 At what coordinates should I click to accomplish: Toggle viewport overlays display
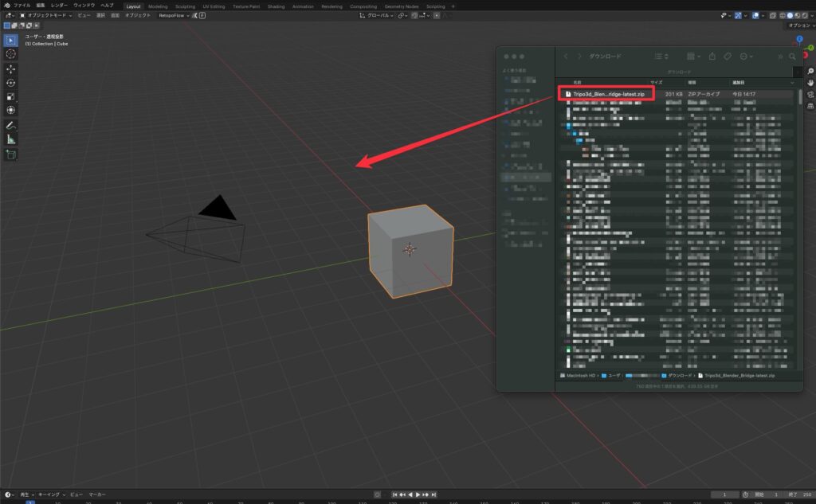point(755,15)
